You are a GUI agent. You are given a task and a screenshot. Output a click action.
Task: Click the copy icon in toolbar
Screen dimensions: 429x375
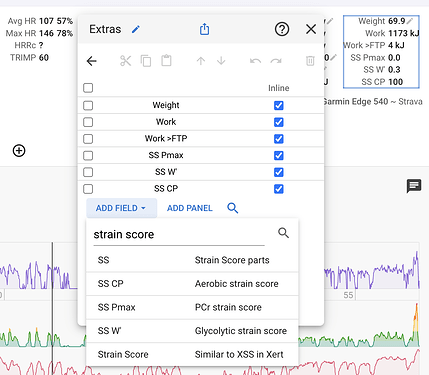[x=146, y=61]
